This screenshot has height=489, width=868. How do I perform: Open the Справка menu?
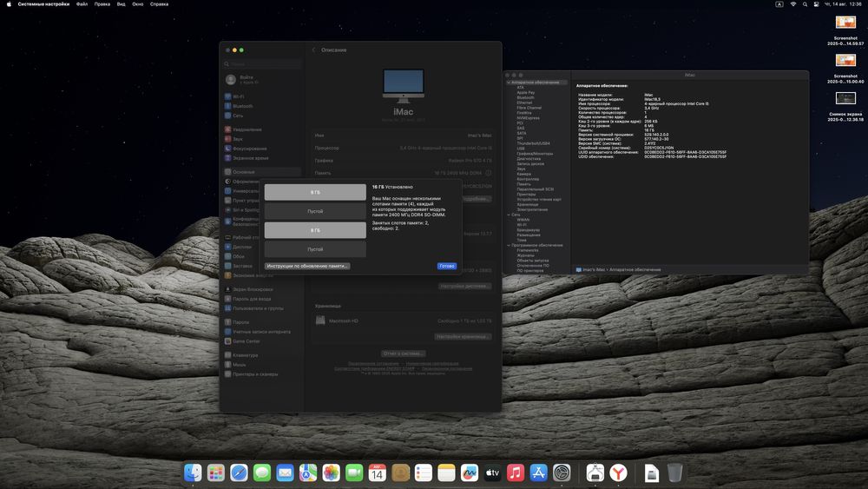tap(160, 3)
